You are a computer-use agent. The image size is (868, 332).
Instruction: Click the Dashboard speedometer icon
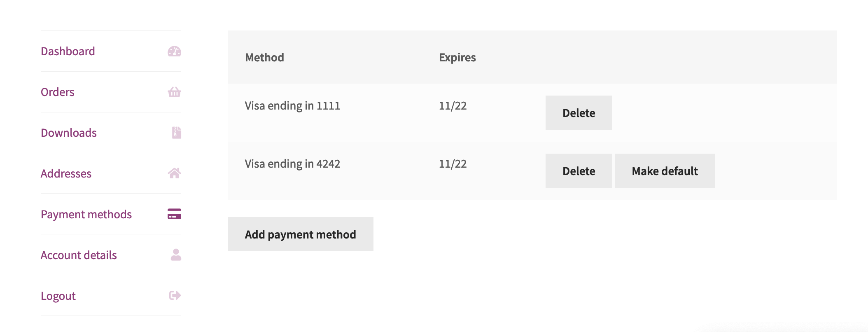pos(174,51)
